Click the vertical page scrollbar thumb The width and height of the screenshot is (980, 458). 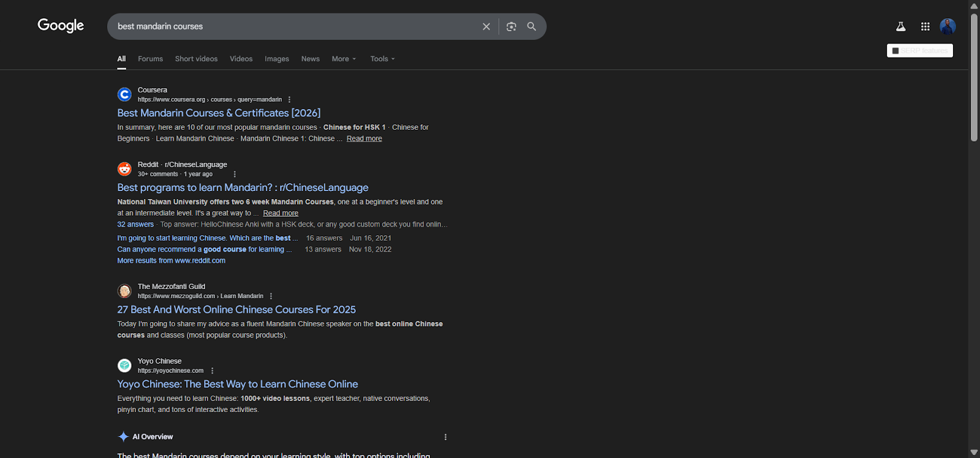tap(974, 77)
